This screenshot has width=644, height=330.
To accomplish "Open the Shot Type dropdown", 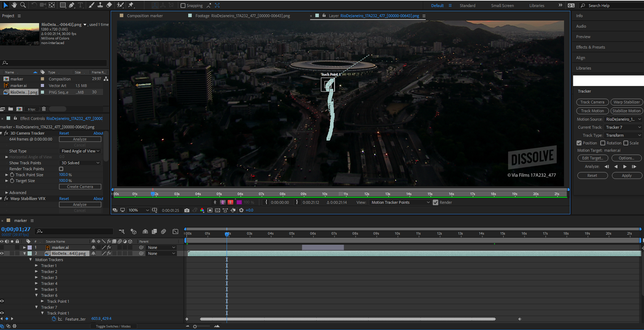I will click(80, 151).
